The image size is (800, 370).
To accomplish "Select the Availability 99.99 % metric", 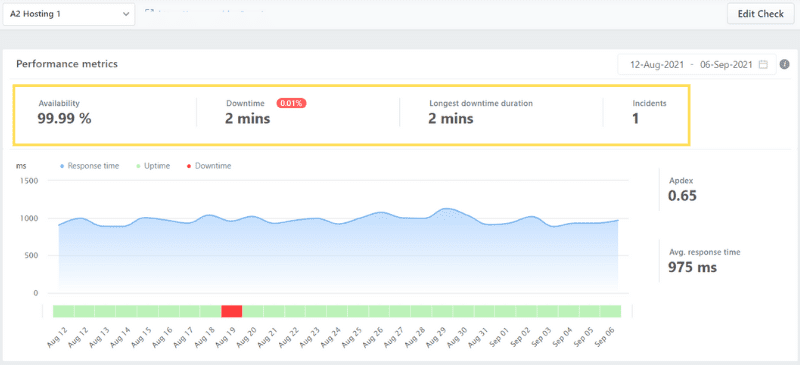I will [64, 113].
